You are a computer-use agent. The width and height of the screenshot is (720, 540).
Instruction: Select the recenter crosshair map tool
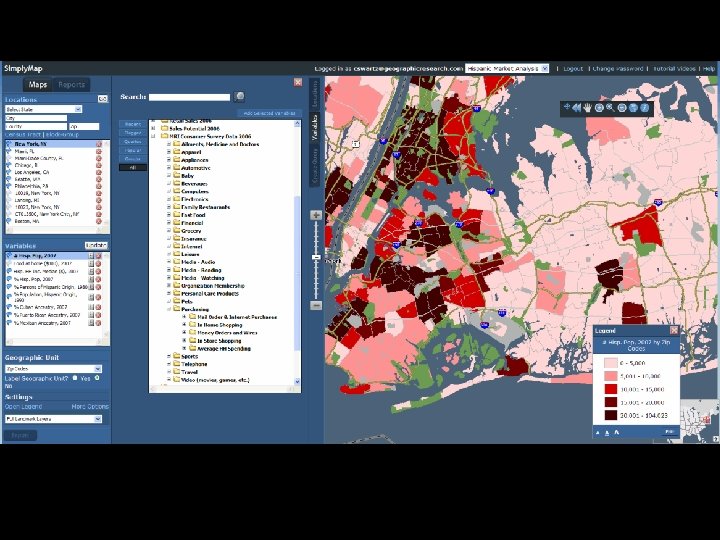[566, 107]
